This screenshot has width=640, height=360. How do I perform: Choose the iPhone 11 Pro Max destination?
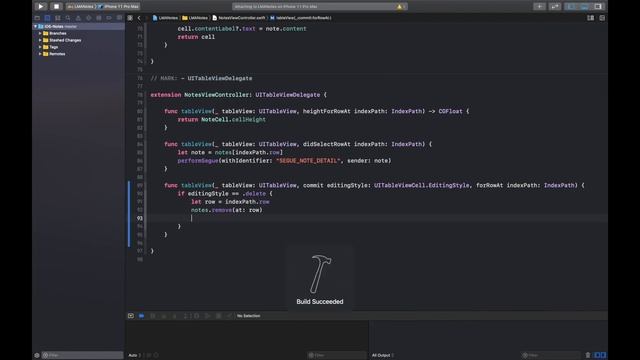[119, 7]
